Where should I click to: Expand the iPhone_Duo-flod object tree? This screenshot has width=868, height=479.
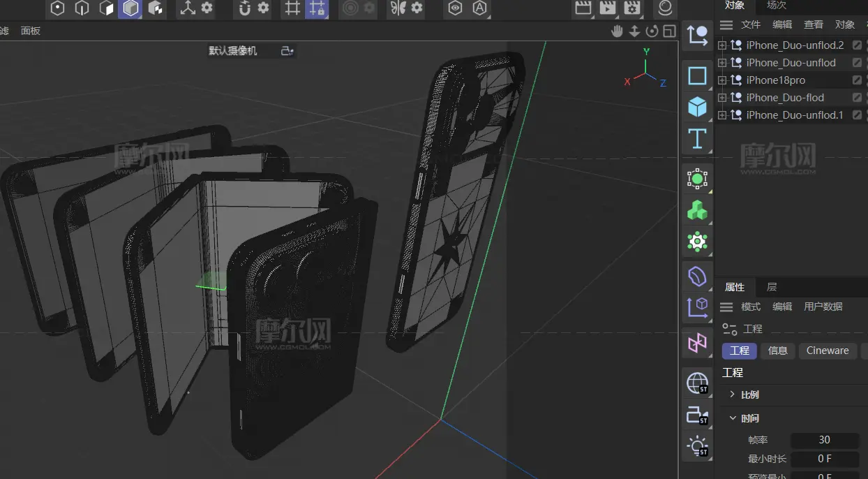point(722,98)
